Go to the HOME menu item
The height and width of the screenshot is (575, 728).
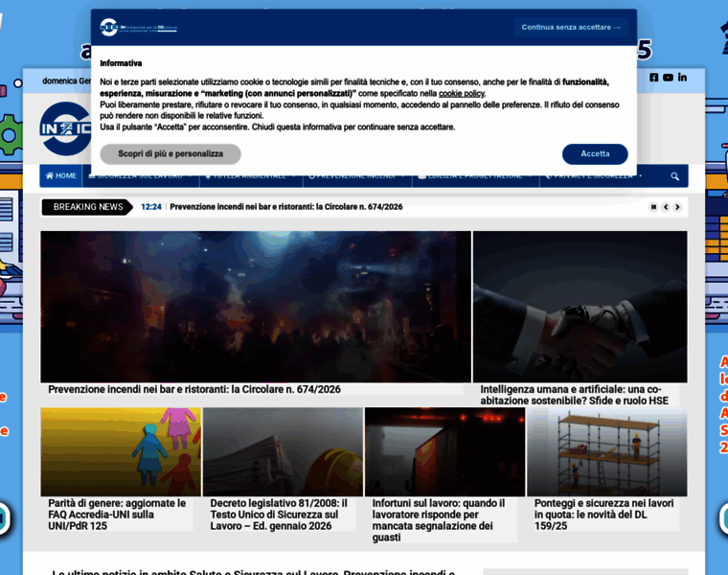click(60, 176)
